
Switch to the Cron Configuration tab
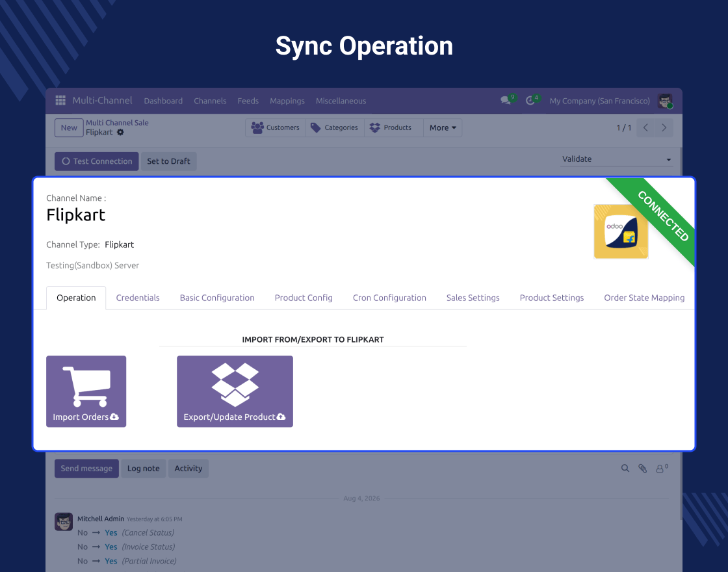pos(389,298)
